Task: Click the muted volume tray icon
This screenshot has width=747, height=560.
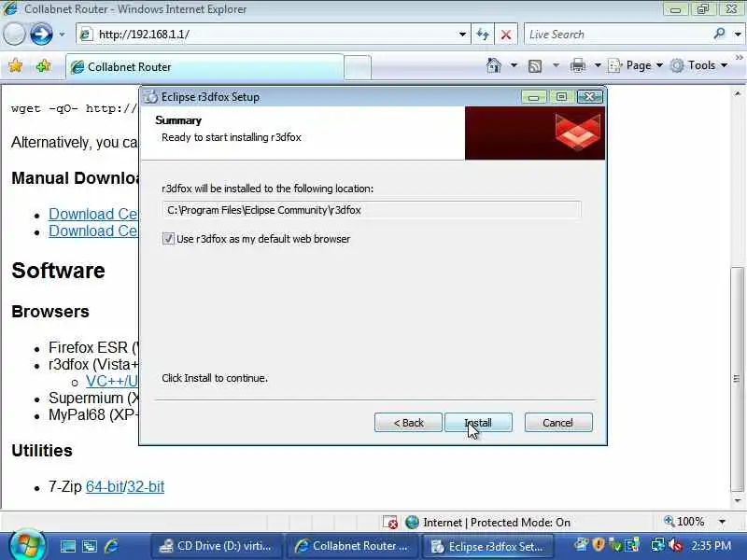Action: [x=675, y=544]
